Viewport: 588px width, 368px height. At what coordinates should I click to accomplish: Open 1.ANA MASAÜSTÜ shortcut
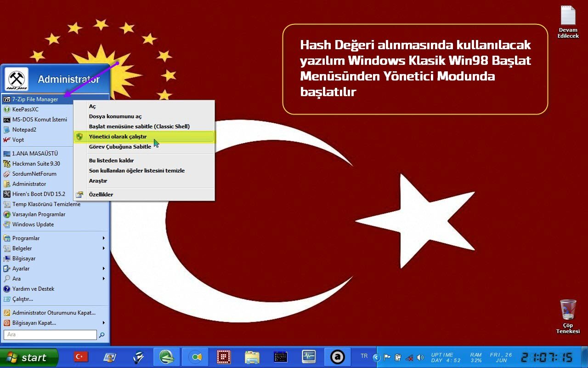(x=55, y=154)
